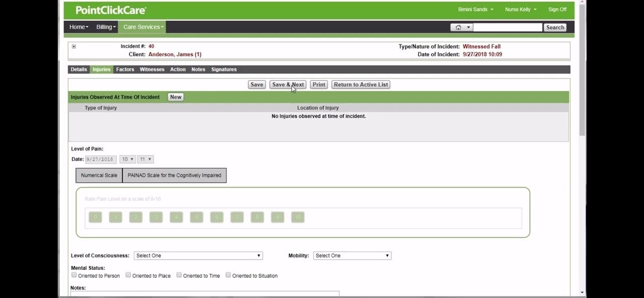
Task: Click Return to Active List
Action: (x=361, y=85)
